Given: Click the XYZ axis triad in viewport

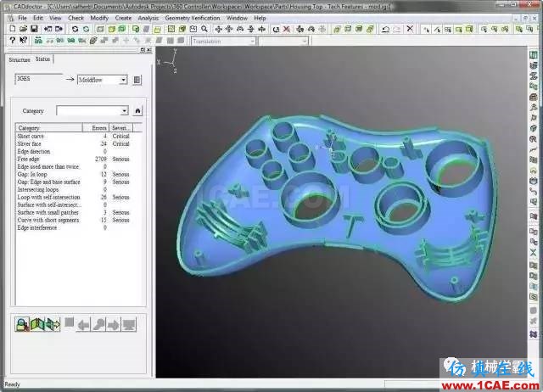Looking at the screenshot, I should (x=169, y=61).
